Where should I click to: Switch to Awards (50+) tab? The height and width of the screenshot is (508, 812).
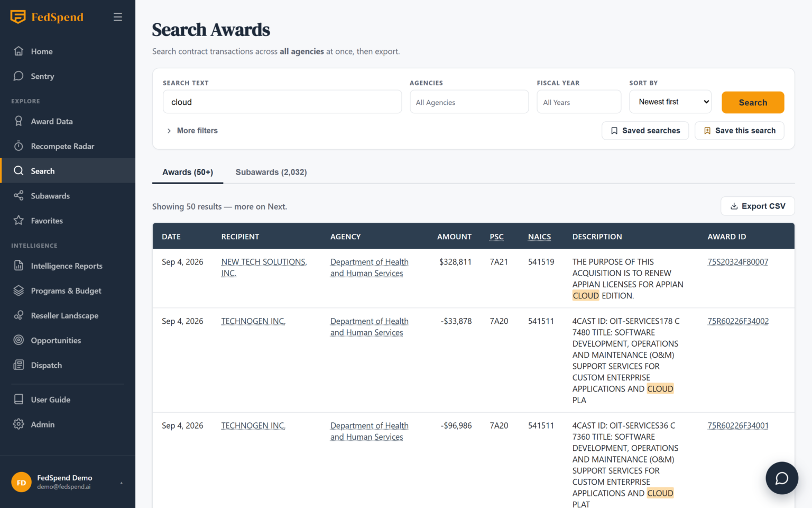pyautogui.click(x=188, y=173)
